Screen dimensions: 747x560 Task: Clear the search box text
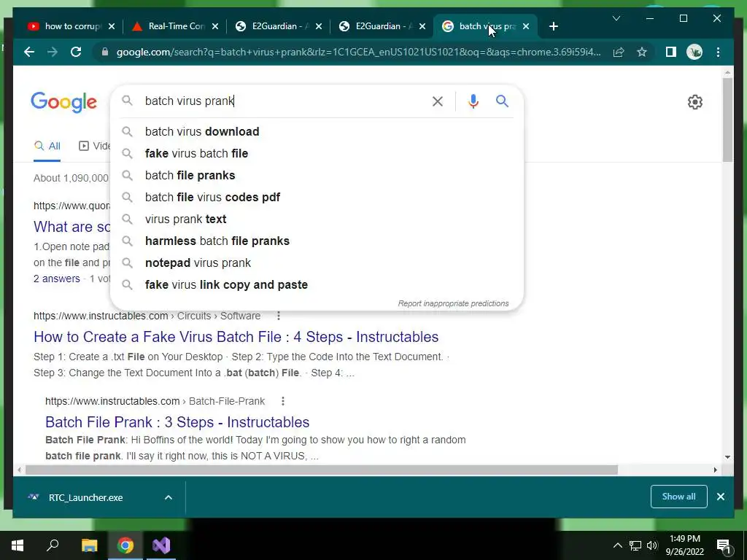point(438,101)
